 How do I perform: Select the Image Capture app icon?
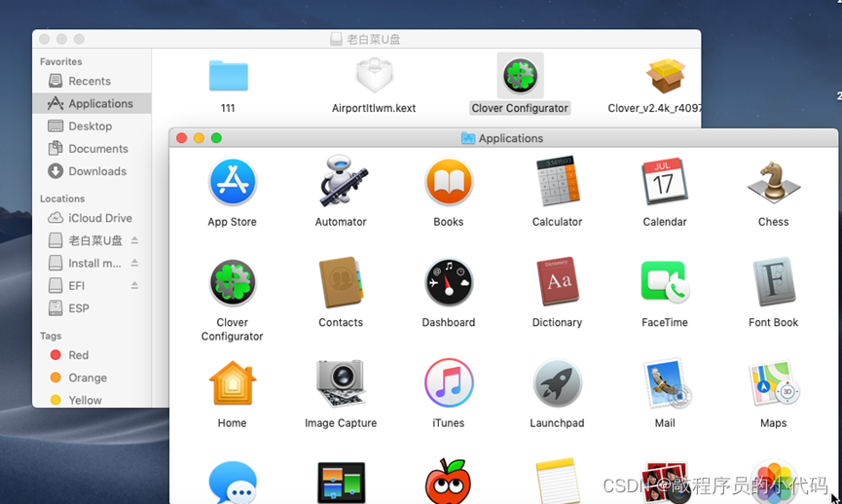tap(341, 383)
